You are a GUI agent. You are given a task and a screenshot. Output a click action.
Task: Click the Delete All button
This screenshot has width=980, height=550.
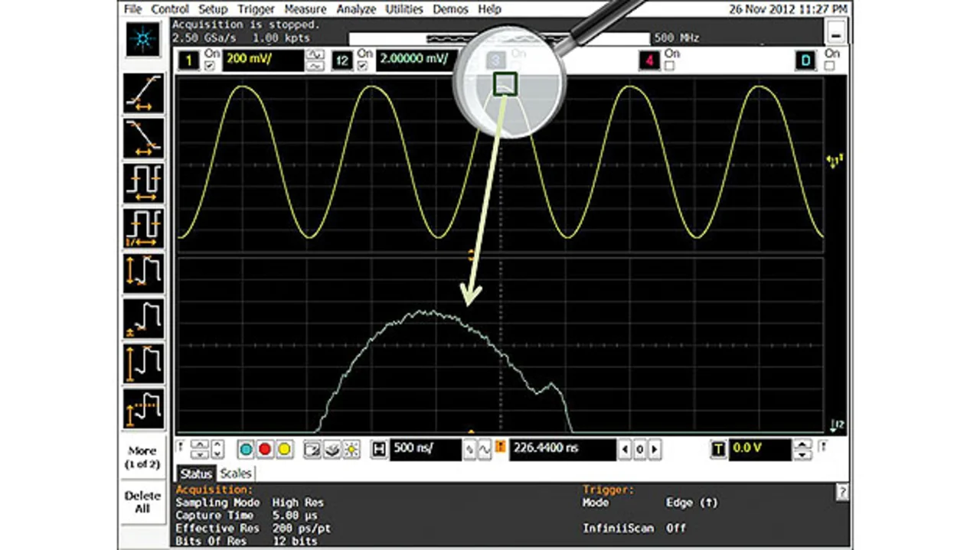pyautogui.click(x=142, y=502)
